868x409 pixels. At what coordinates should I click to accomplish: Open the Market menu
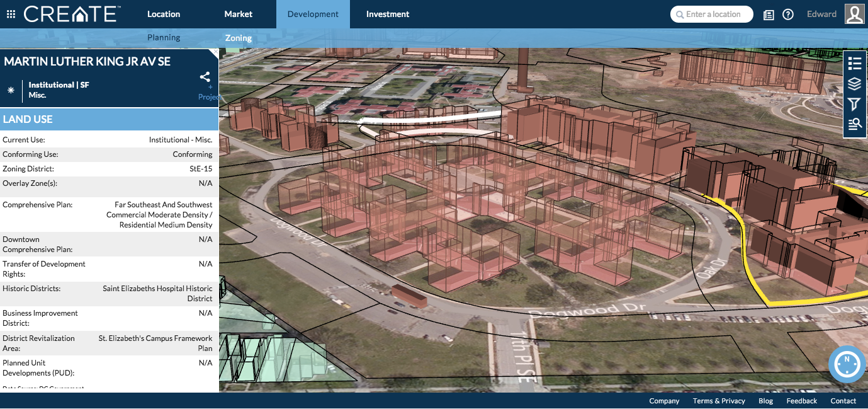point(239,14)
